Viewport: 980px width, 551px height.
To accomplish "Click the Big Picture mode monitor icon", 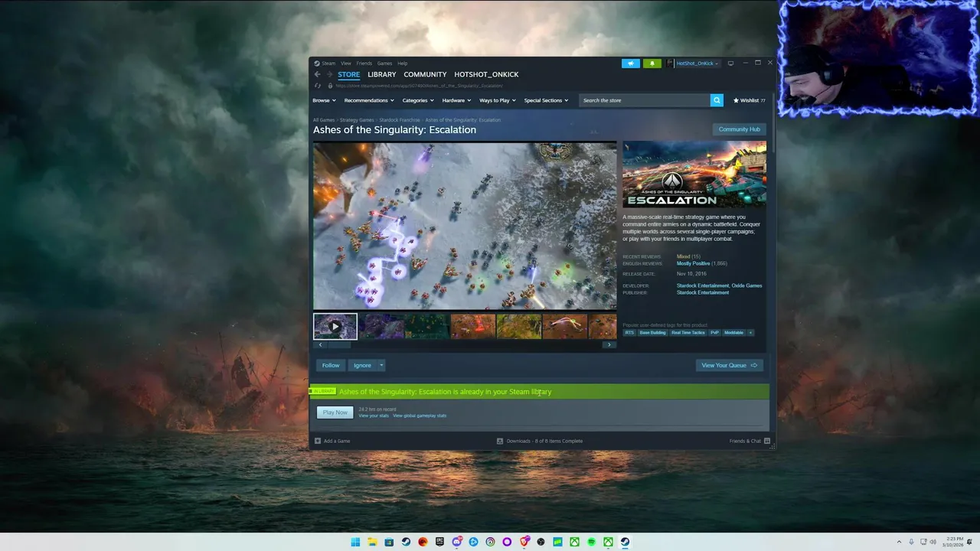I will [x=730, y=64].
